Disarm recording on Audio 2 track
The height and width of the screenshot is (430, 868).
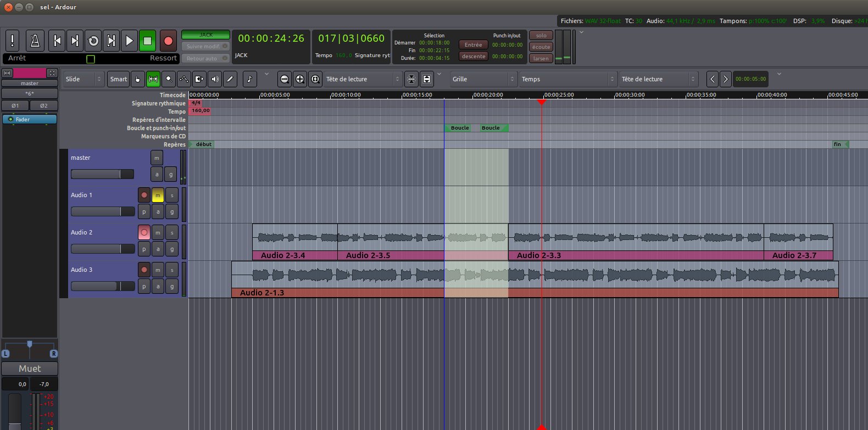click(x=144, y=232)
